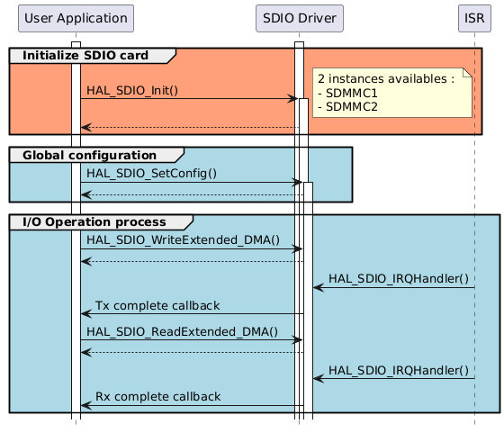
Task: Click the '- SDMMC1' note line
Action: pyautogui.click(x=347, y=94)
